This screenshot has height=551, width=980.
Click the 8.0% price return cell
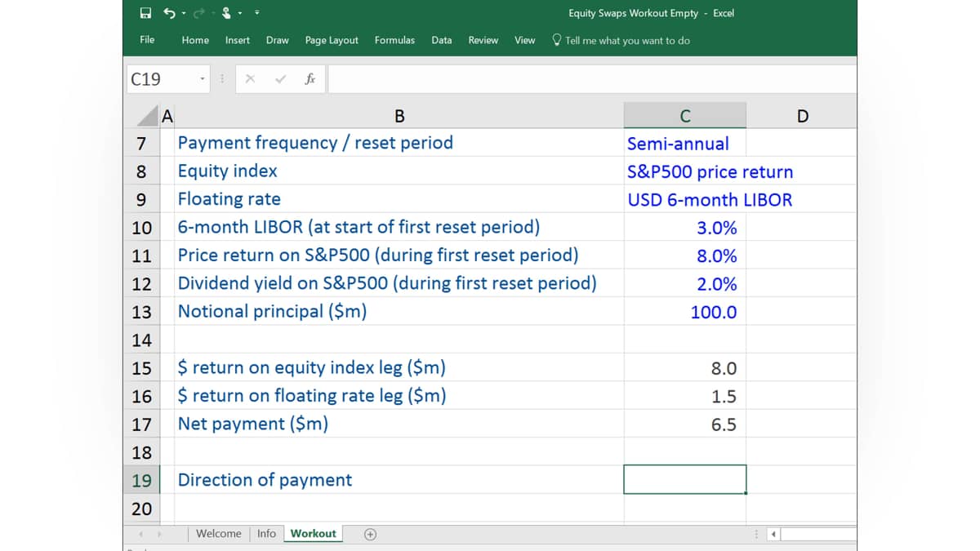pyautogui.click(x=684, y=256)
